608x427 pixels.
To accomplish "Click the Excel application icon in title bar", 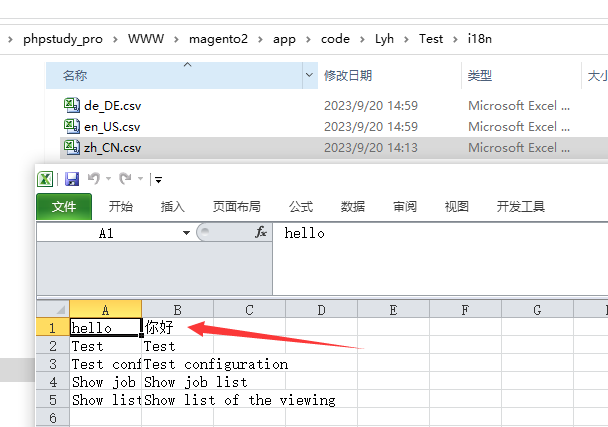I will (45, 179).
